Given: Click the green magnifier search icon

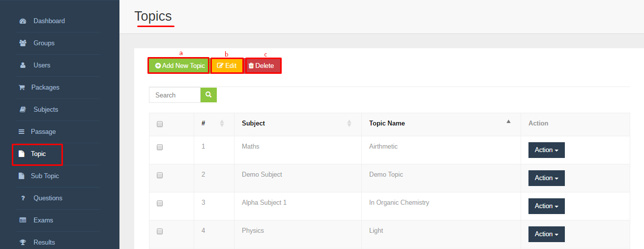Looking at the screenshot, I should [208, 95].
